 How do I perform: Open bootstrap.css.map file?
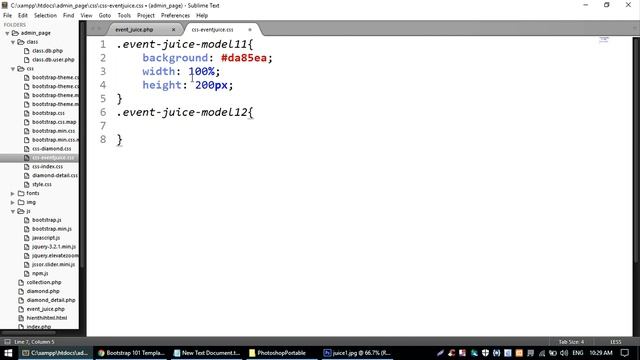click(54, 122)
